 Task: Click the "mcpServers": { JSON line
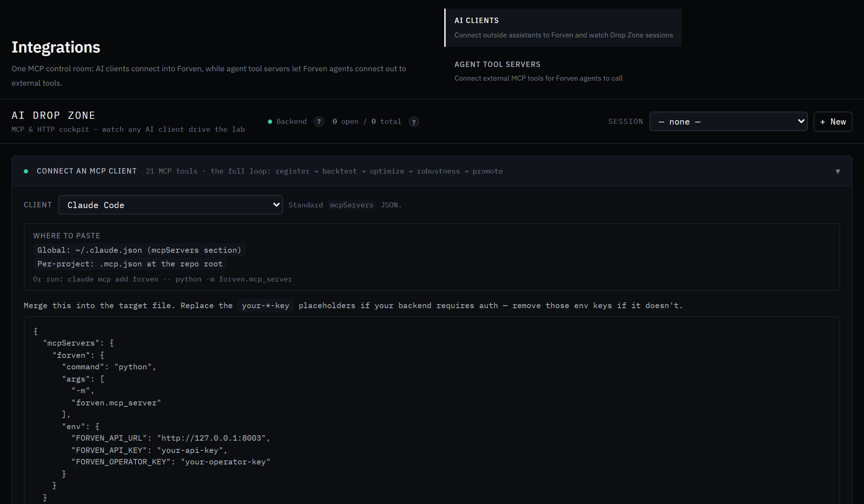(78, 343)
